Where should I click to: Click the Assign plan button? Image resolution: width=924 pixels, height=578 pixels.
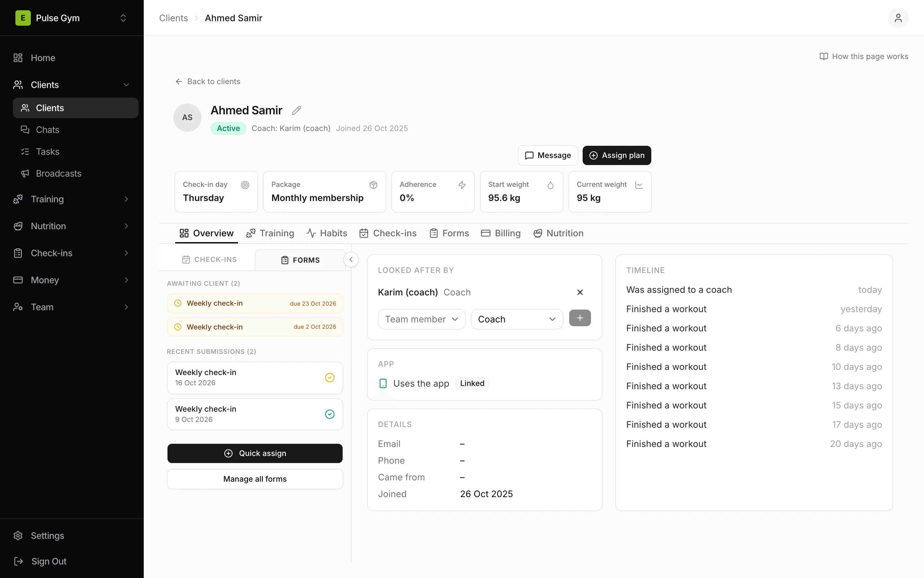pyautogui.click(x=617, y=156)
